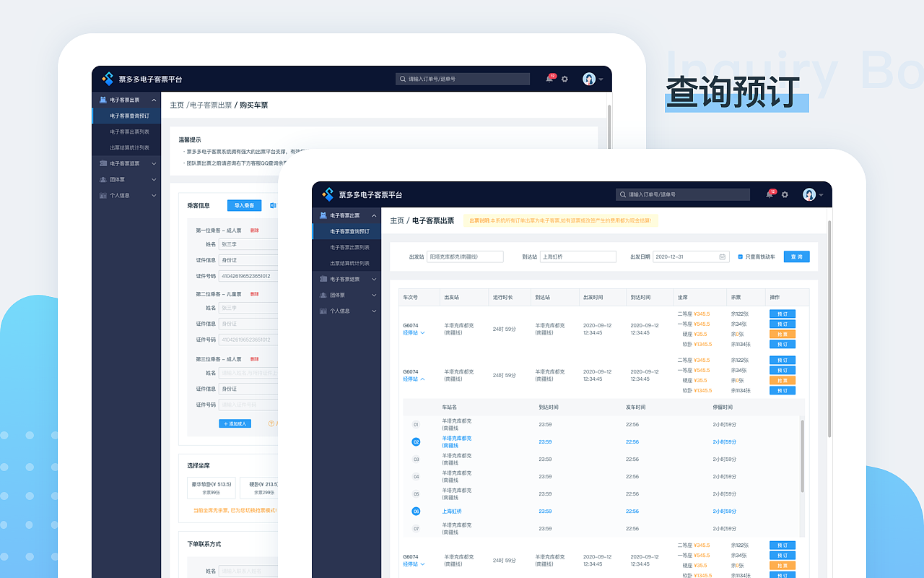
Task: Open the calendar icon in the 出发日期 field
Action: coord(723,256)
